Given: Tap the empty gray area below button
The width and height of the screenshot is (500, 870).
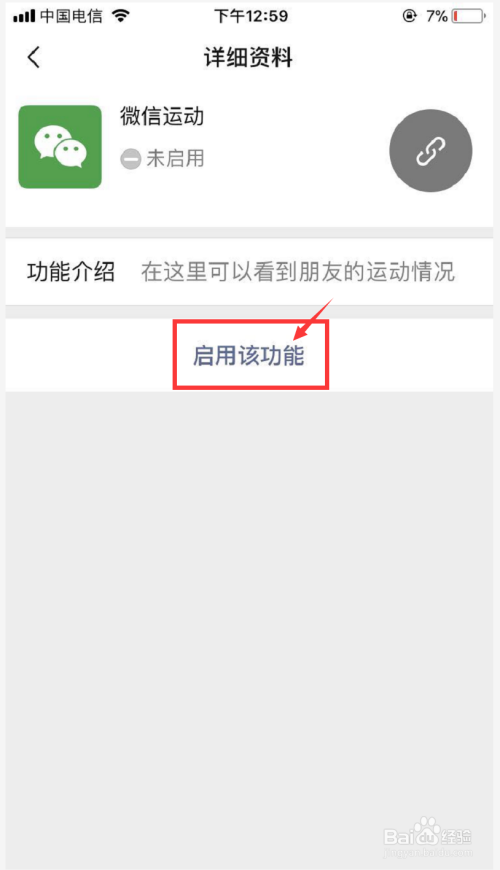Looking at the screenshot, I should click(249, 610).
